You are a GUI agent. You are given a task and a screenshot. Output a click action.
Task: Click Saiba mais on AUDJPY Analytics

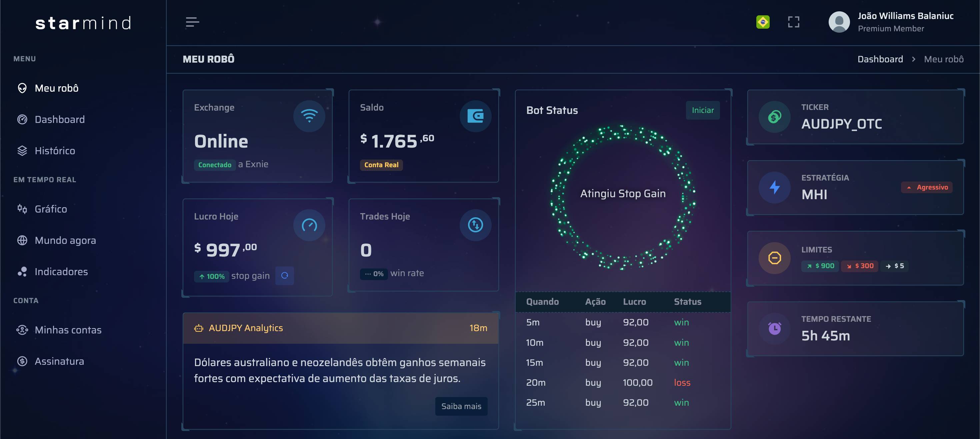461,406
